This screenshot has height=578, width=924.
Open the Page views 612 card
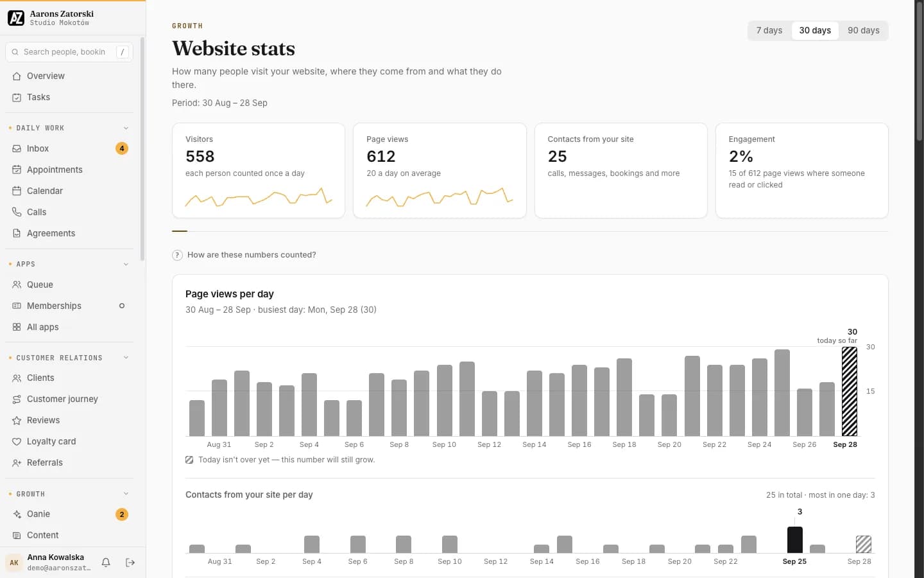[x=440, y=170]
